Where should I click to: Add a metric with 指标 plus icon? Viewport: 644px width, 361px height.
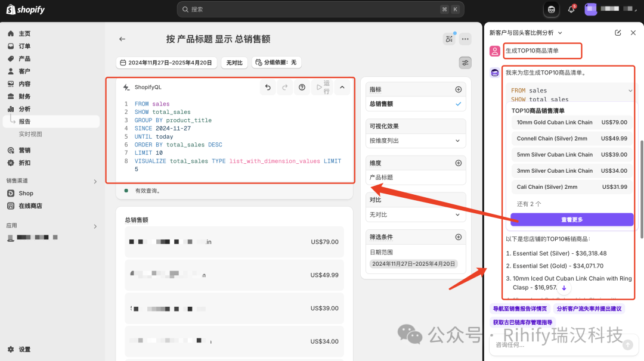(x=459, y=89)
